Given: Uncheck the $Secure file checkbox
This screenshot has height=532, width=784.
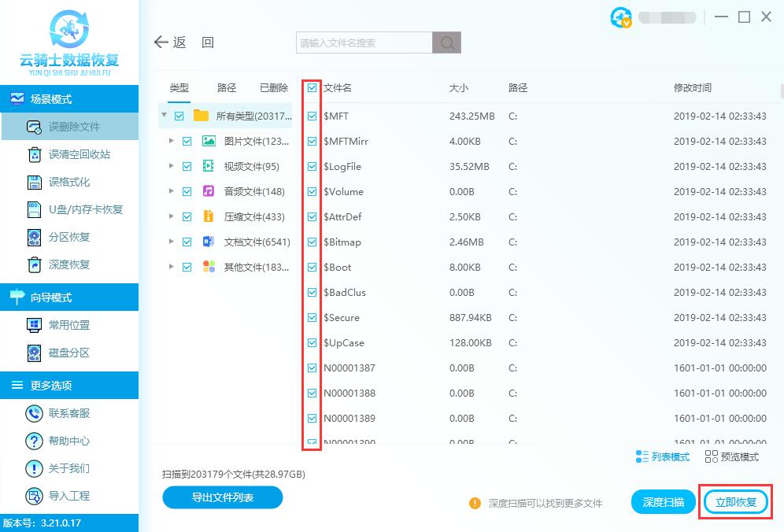Looking at the screenshot, I should click(x=312, y=317).
